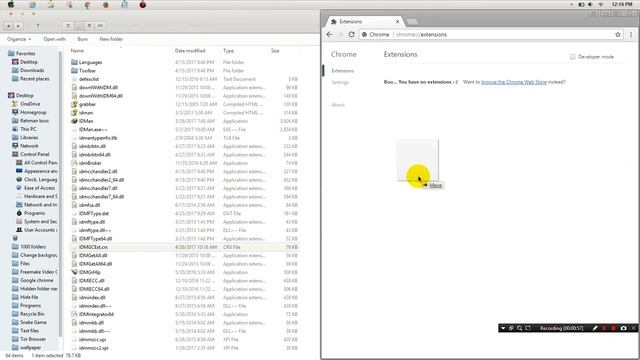Click the site info icon beside Chrome label
The height and width of the screenshot is (360, 640).
pos(364,35)
